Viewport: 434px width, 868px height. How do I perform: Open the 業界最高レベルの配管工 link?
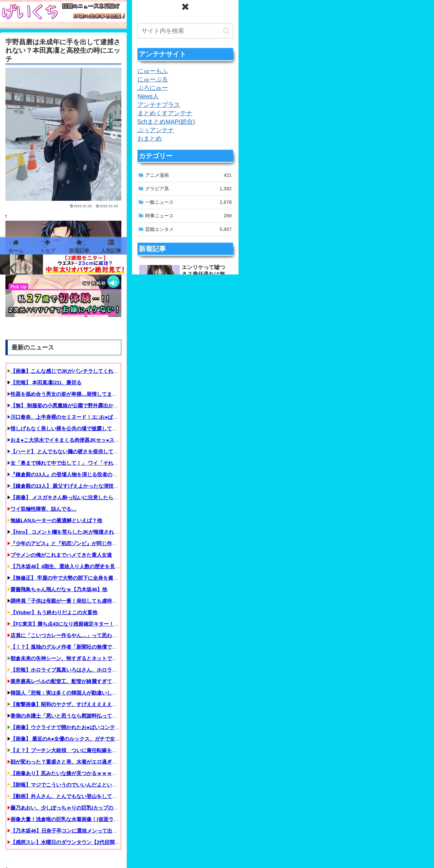tap(64, 681)
